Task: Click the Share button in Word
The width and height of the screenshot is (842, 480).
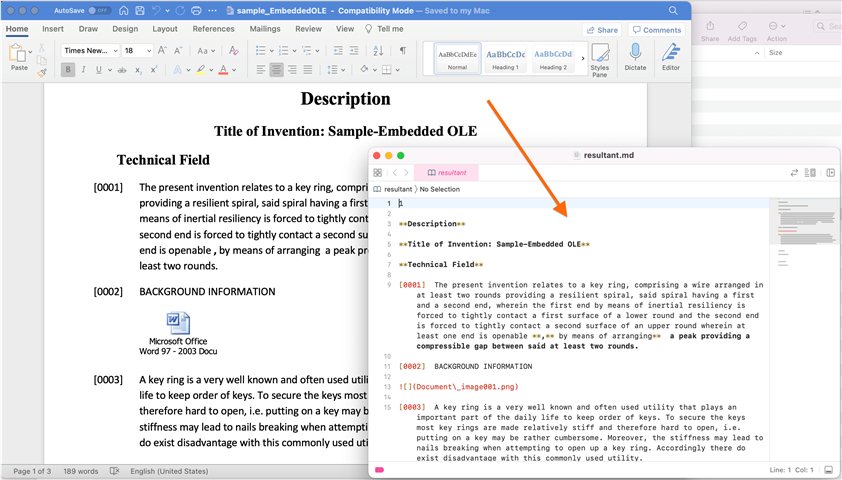Action: tap(601, 30)
